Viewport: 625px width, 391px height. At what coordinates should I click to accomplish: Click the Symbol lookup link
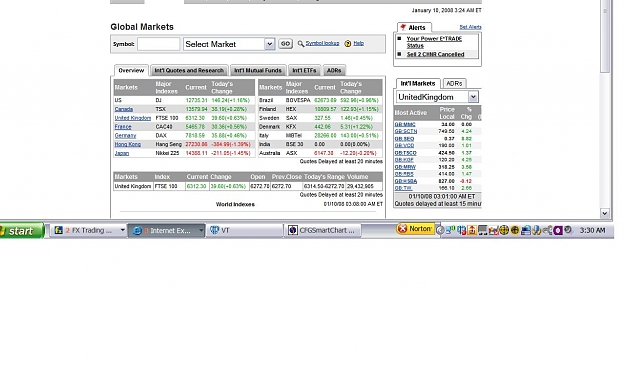pyautogui.click(x=322, y=43)
